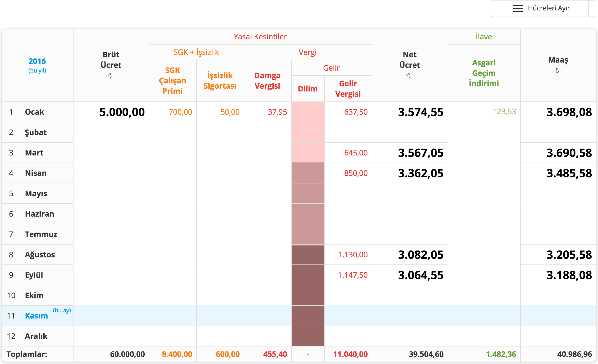
Task: Click the Asgari Geçim İndirimi header
Action: (484, 73)
